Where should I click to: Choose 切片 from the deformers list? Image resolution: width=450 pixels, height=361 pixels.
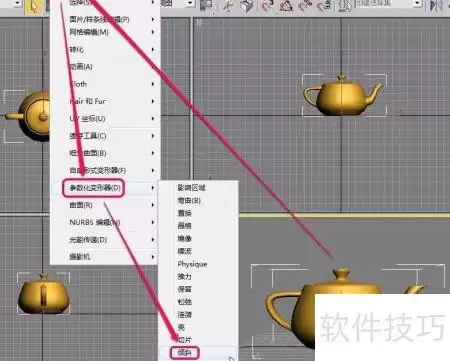pyautogui.click(x=185, y=340)
